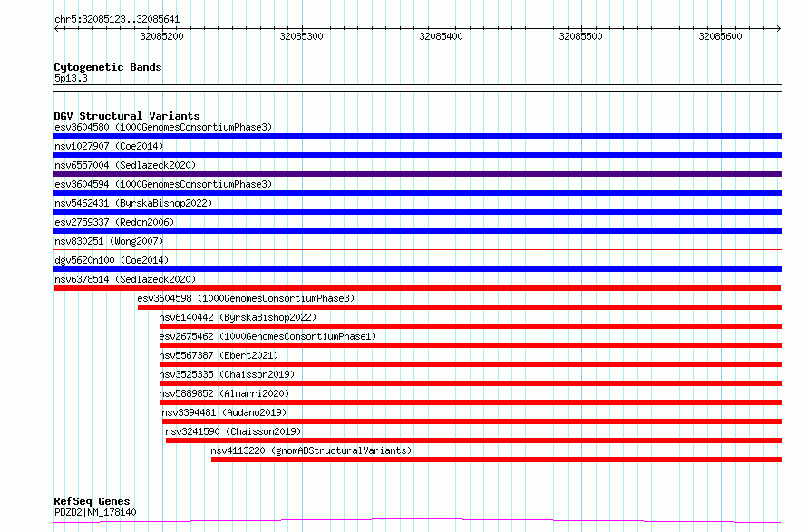This screenshot has width=807, height=532.
Task: Click the esv3604580 variant label
Action: coord(163,127)
